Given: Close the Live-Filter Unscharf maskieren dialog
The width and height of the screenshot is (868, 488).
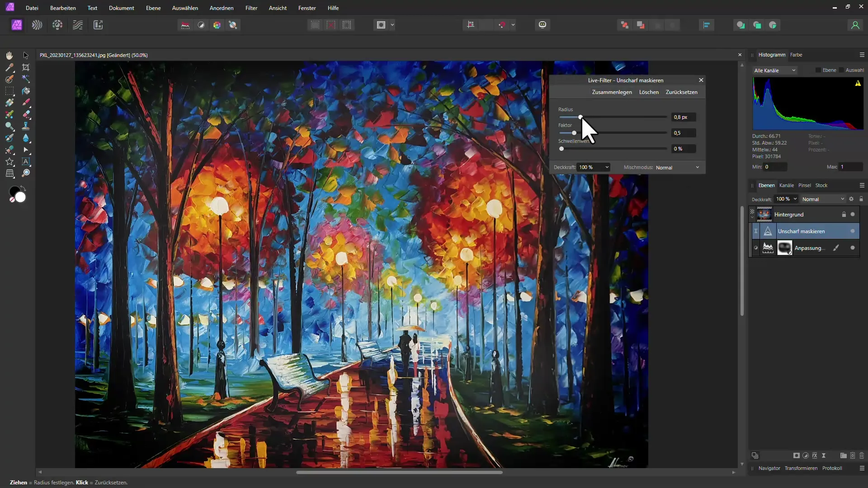Looking at the screenshot, I should (x=701, y=80).
